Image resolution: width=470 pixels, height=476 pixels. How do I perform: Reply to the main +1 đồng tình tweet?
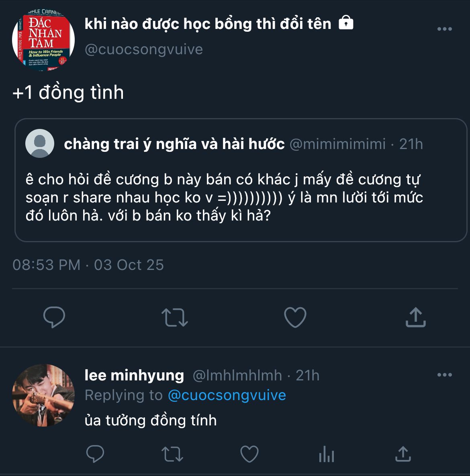pos(54,317)
